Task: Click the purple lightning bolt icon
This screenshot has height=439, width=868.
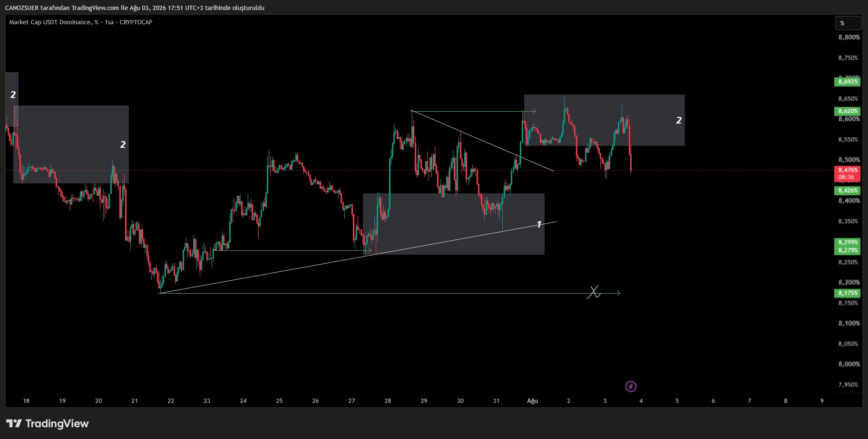Action: point(631,386)
